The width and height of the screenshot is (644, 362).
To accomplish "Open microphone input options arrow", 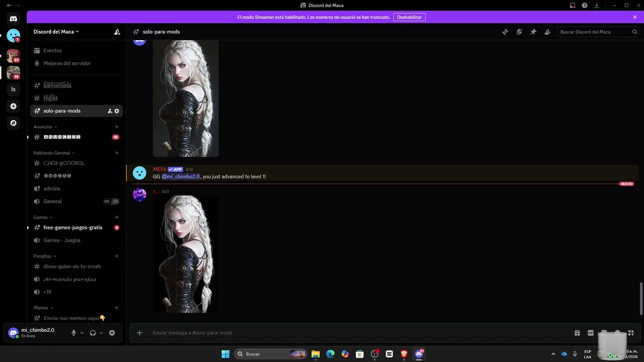I will click(82, 333).
